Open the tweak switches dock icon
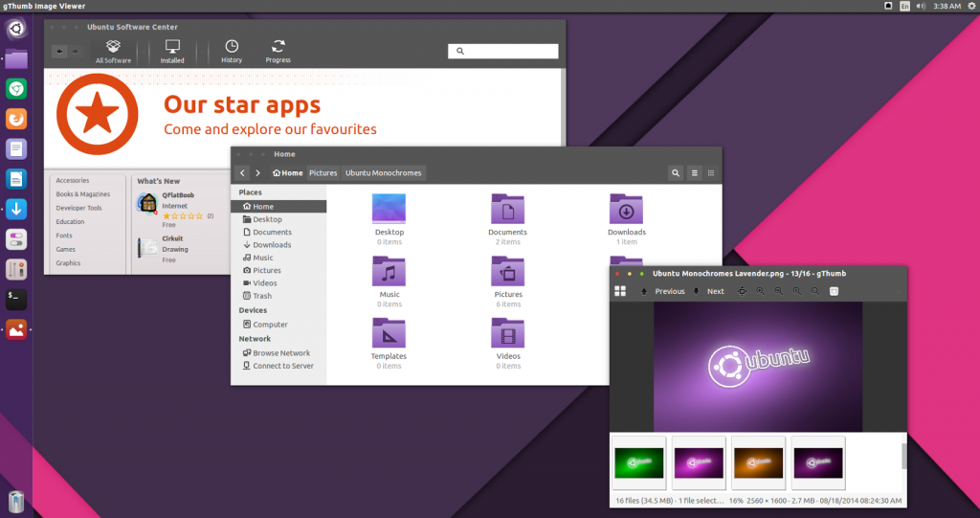Screen dimensions: 980x518 pos(16,239)
